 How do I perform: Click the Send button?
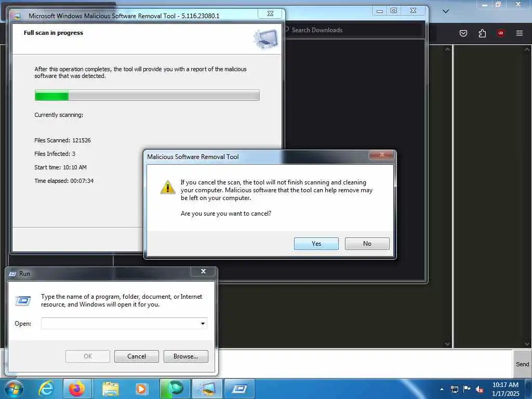click(522, 364)
